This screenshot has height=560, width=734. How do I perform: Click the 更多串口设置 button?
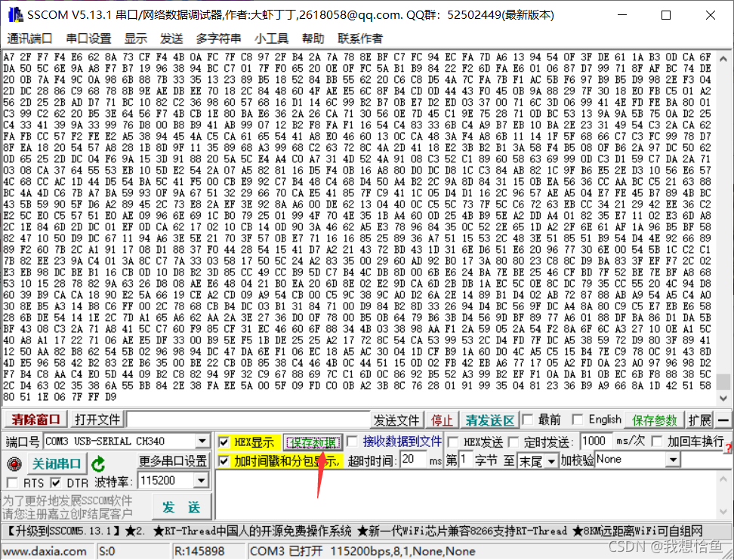point(173,461)
